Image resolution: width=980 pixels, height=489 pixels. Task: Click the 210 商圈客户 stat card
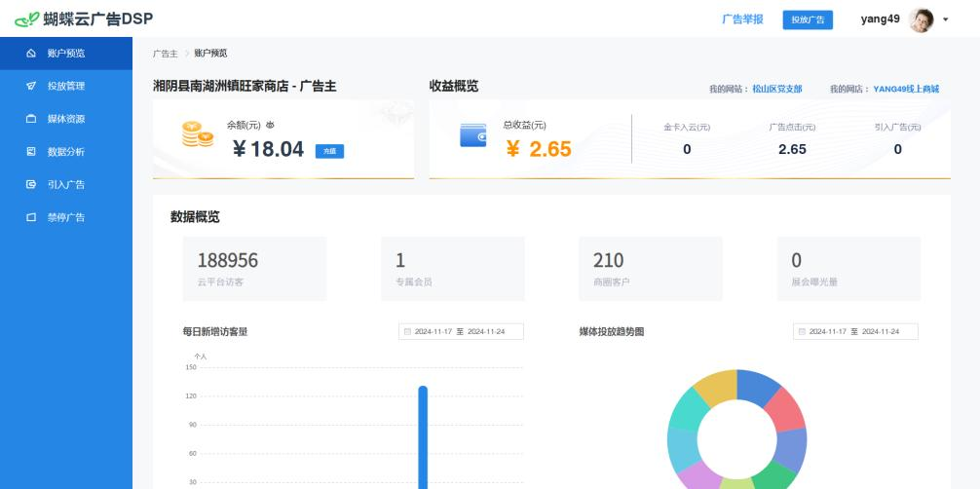click(651, 269)
